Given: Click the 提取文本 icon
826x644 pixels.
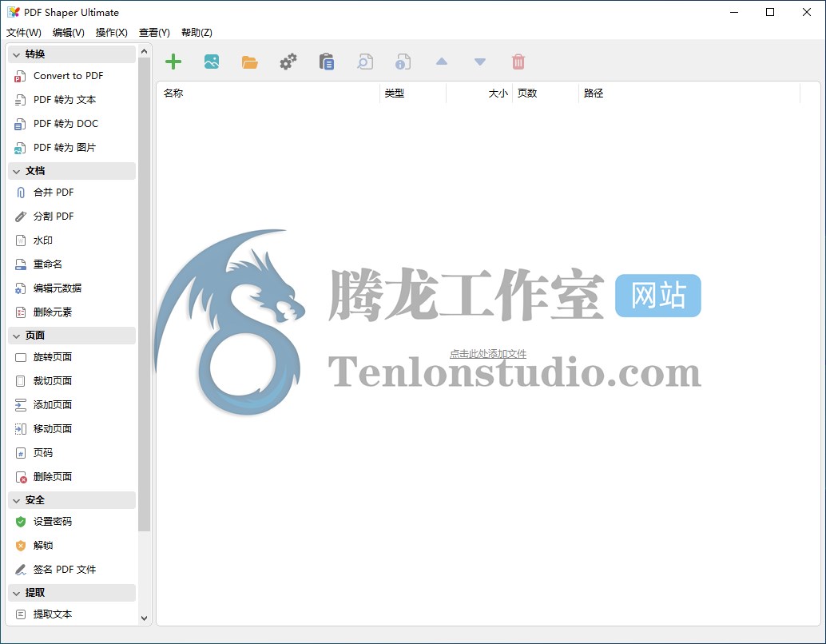Looking at the screenshot, I should [x=21, y=614].
